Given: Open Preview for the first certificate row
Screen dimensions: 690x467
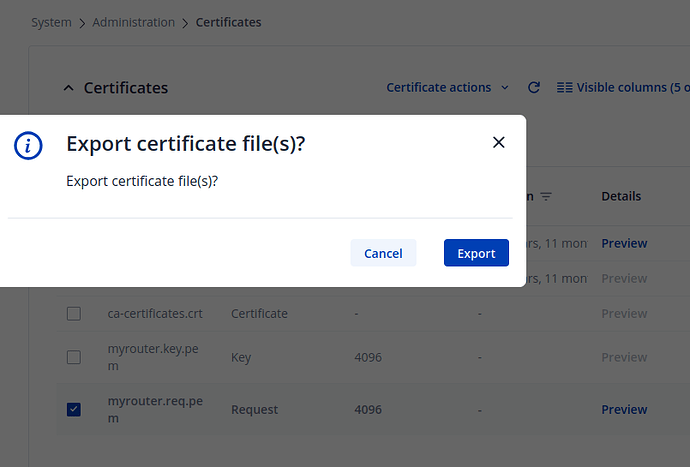Looking at the screenshot, I should (x=624, y=243).
